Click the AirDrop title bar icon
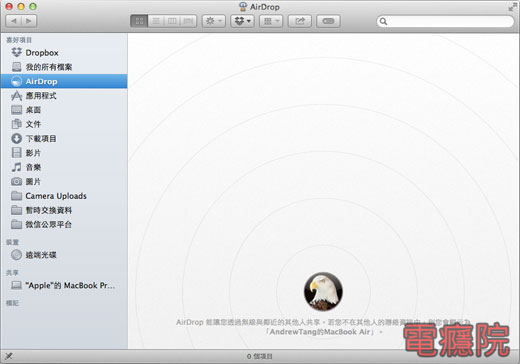Image resolution: width=520 pixels, height=364 pixels. coord(243,7)
